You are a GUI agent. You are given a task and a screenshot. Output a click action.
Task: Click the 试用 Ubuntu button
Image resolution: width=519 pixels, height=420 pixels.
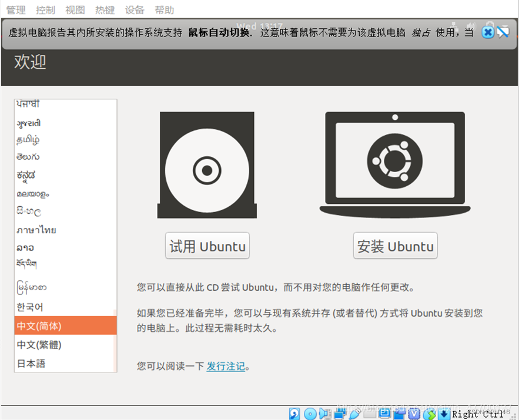207,246
